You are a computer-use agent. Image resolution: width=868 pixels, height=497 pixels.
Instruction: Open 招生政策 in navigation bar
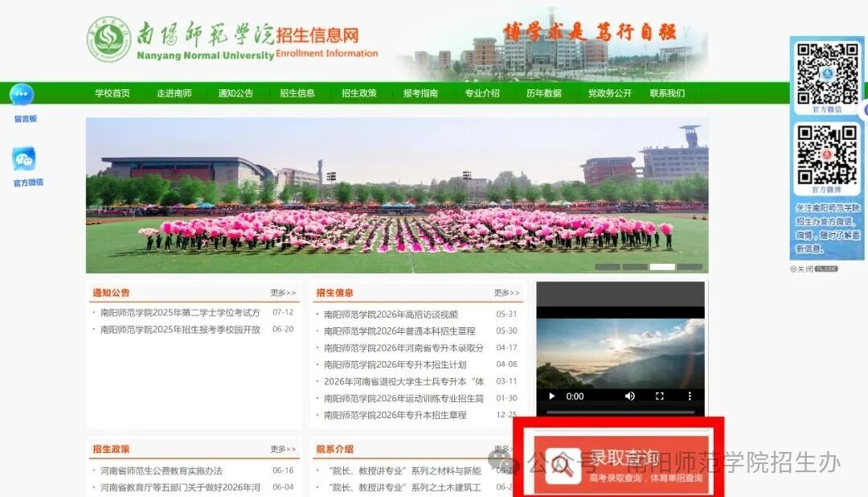(x=358, y=93)
